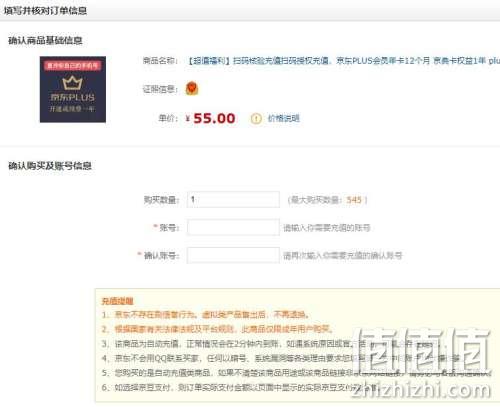Click the red banner on product thumbnail

point(73,66)
